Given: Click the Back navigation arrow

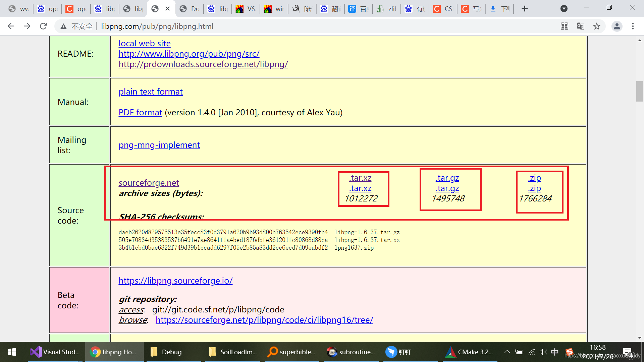Looking at the screenshot, I should pyautogui.click(x=11, y=26).
